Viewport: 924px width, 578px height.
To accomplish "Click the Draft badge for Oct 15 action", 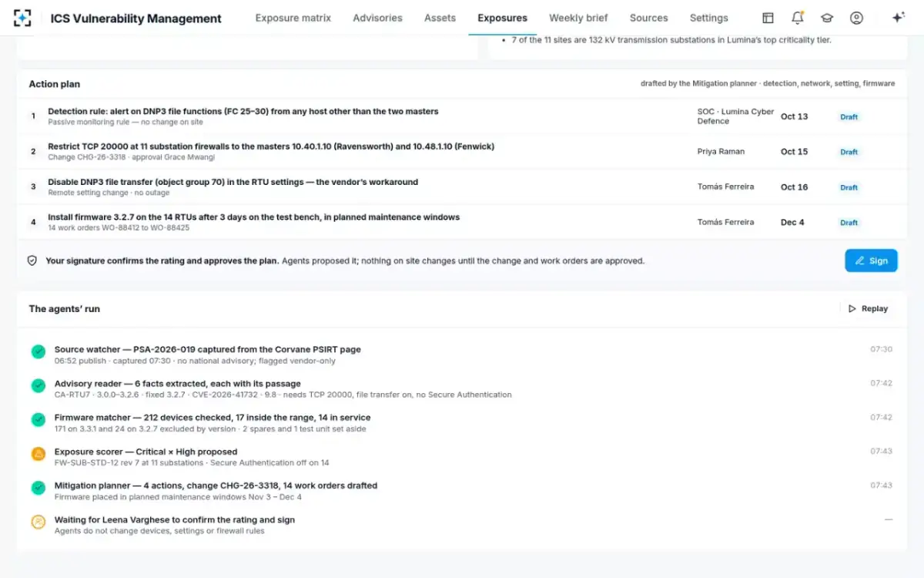I will (849, 152).
